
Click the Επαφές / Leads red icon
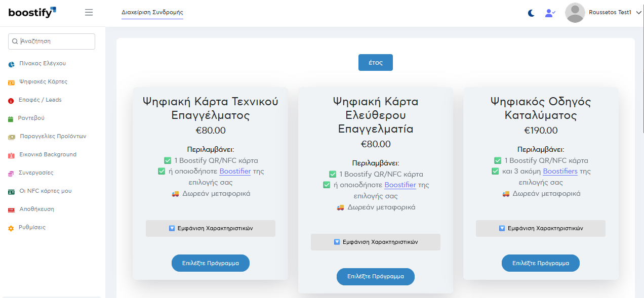tap(11, 101)
